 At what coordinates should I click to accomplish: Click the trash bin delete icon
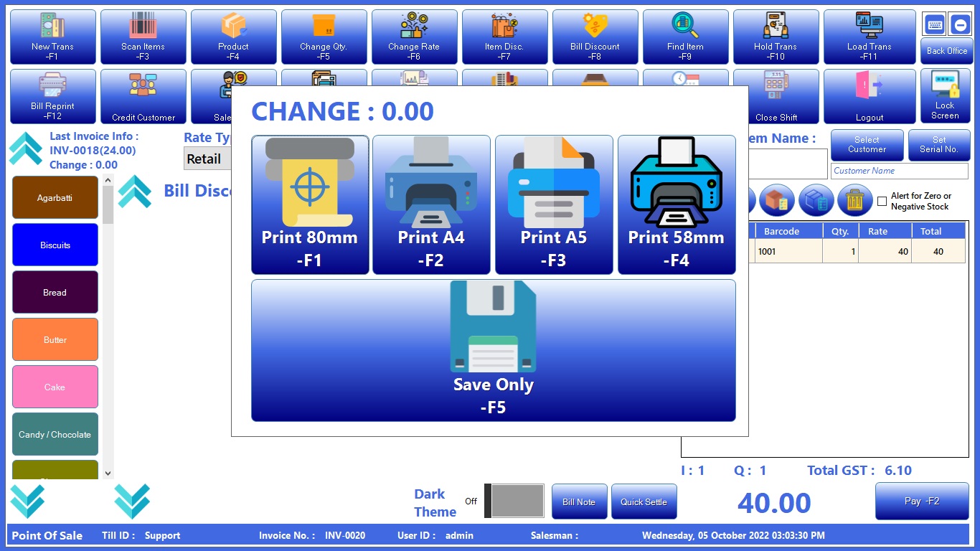854,201
